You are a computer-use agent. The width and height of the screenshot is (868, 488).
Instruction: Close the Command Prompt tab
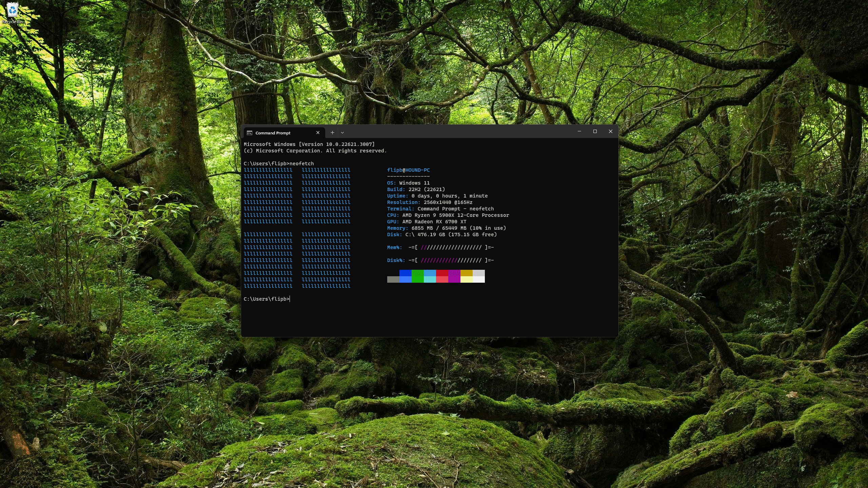pyautogui.click(x=318, y=133)
